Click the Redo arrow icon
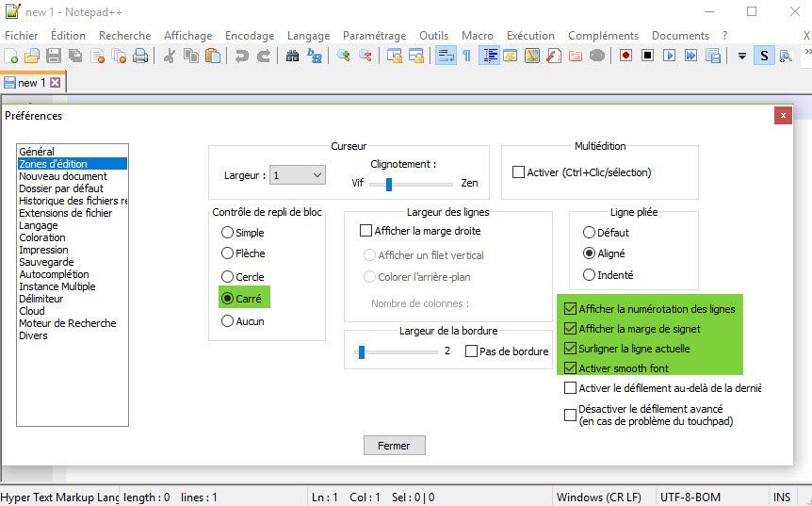This screenshot has width=812, height=506. tap(263, 56)
